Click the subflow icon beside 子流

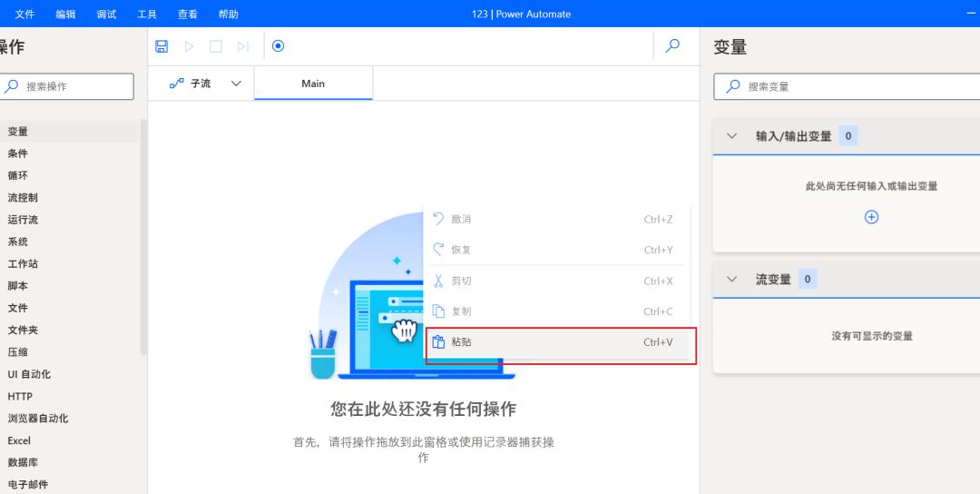click(177, 84)
